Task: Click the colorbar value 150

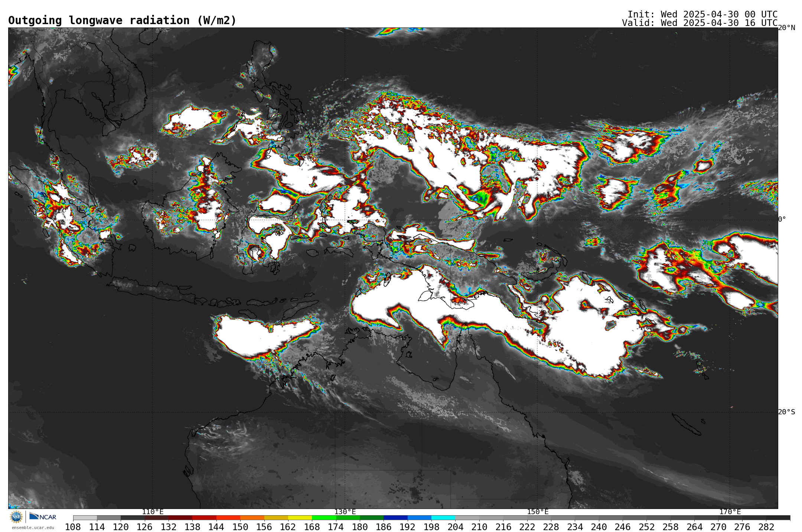Action: click(240, 527)
